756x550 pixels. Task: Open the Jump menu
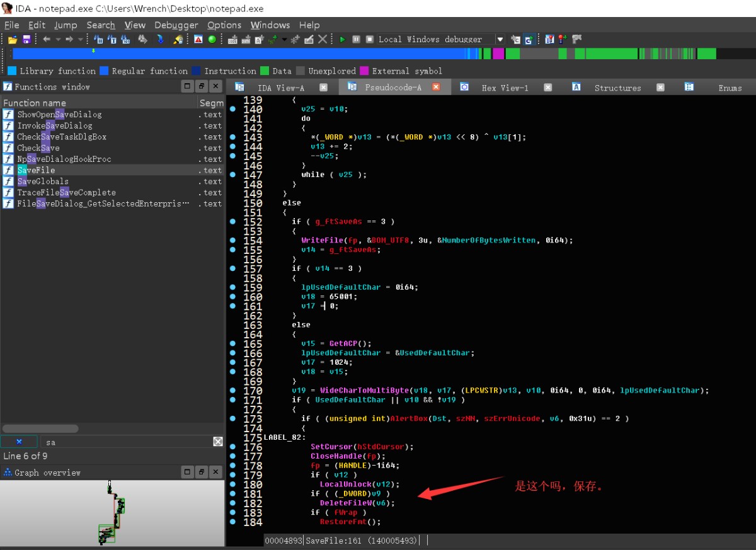[x=66, y=25]
